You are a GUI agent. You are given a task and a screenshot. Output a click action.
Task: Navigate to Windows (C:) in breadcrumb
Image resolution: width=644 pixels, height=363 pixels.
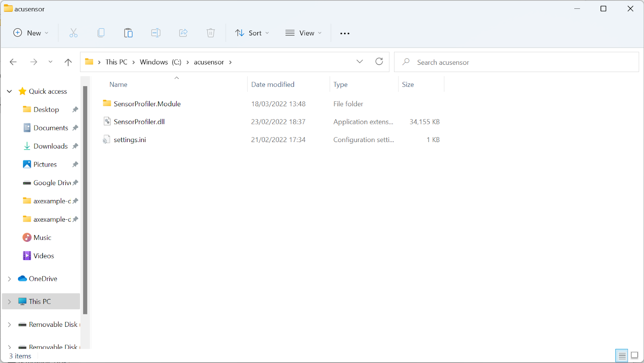coord(161,62)
